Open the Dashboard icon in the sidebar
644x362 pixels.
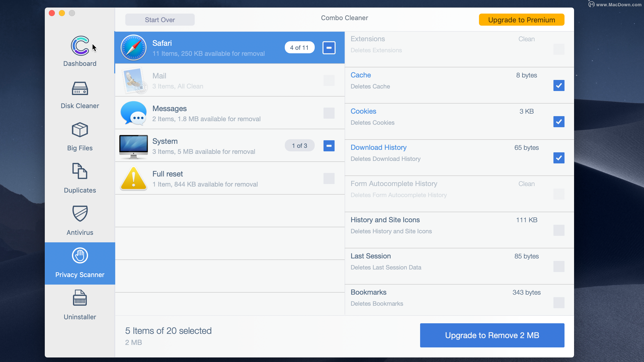(x=80, y=46)
